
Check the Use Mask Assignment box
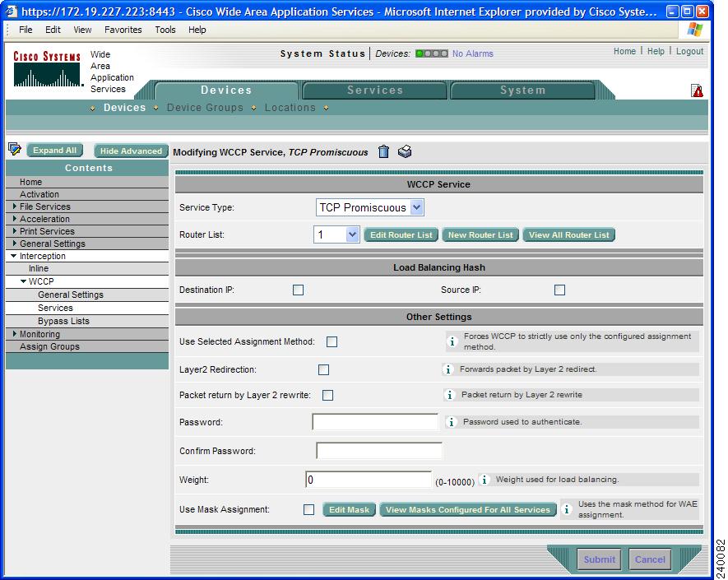(x=308, y=510)
